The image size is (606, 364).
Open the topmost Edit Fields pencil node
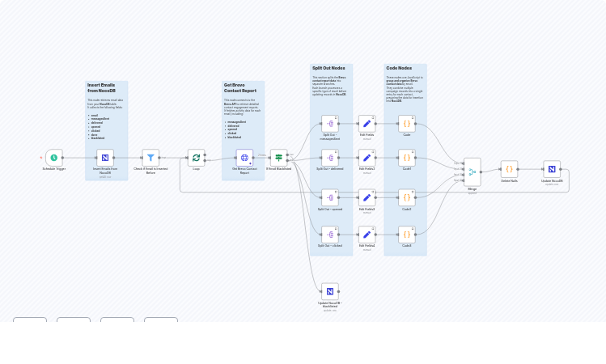tap(367, 124)
